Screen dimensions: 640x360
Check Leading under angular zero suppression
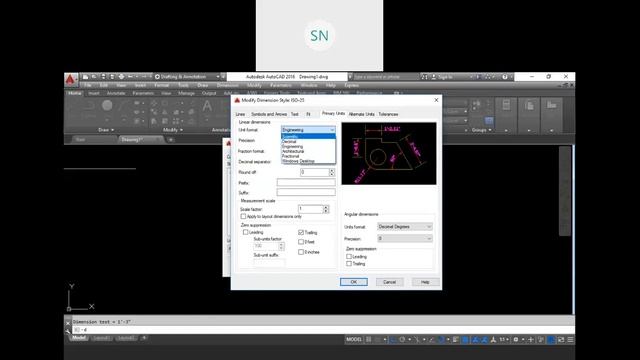[349, 257]
